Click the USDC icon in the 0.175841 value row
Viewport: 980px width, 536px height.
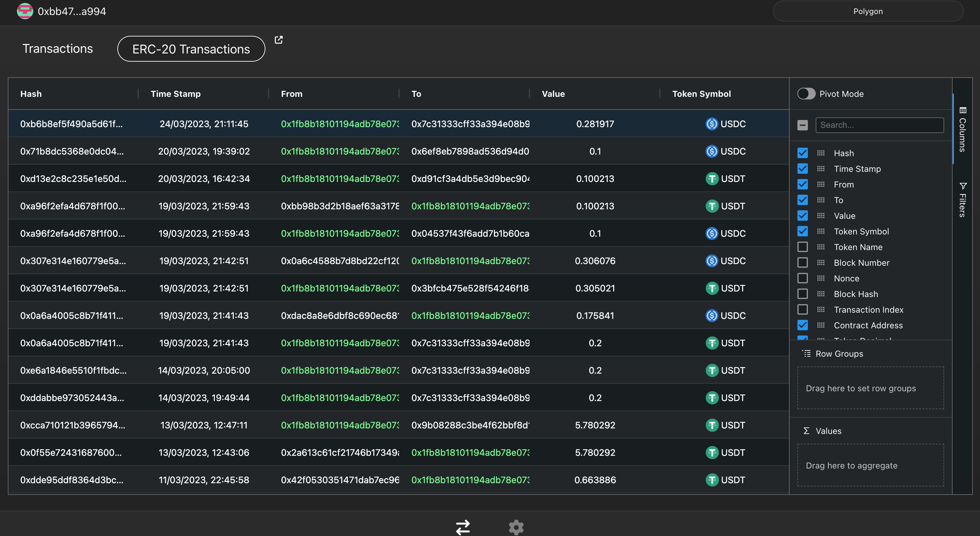tap(711, 315)
